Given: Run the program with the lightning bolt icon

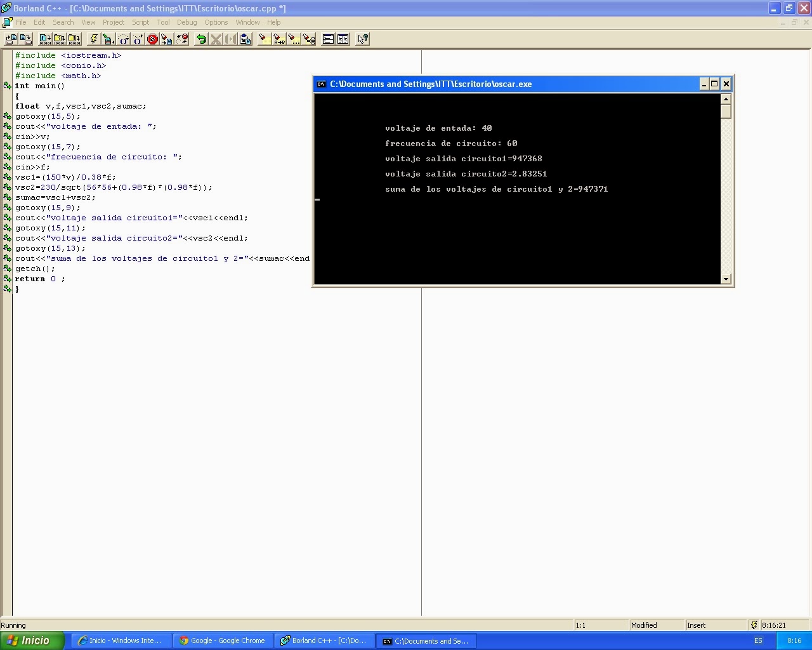Looking at the screenshot, I should pos(93,39).
